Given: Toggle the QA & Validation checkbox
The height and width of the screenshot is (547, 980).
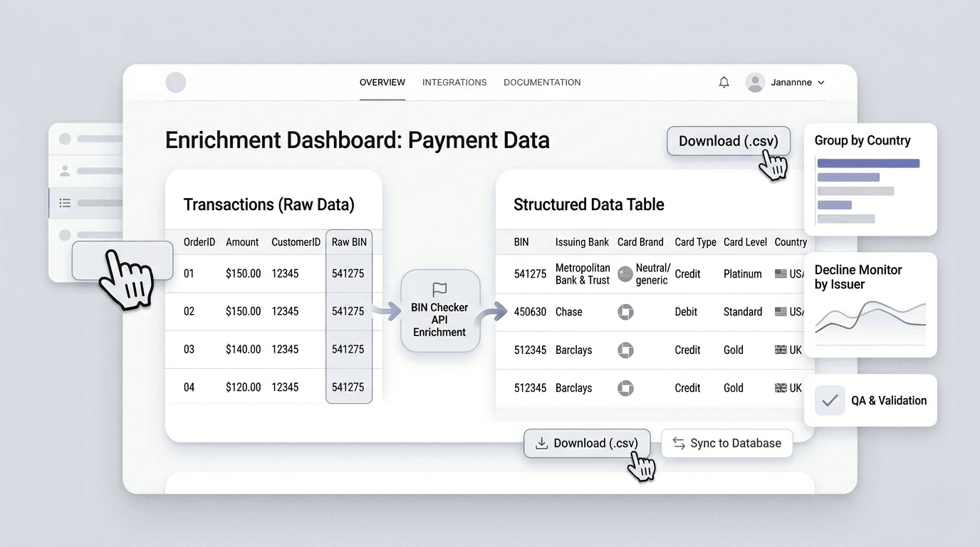Looking at the screenshot, I should pos(829,400).
